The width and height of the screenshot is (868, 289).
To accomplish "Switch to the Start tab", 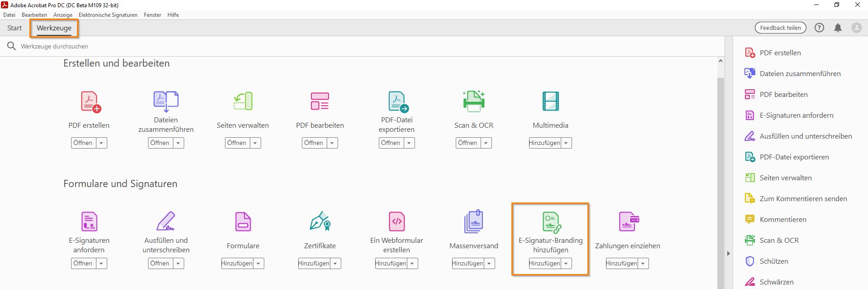I will pyautogui.click(x=14, y=28).
